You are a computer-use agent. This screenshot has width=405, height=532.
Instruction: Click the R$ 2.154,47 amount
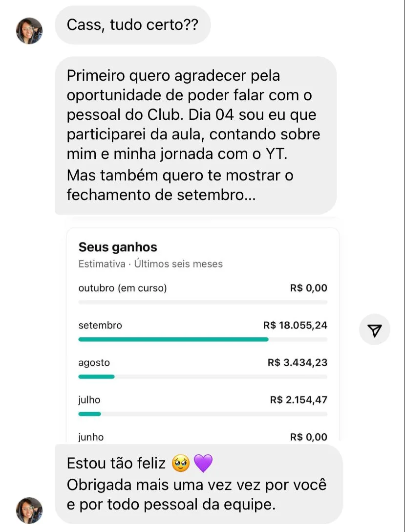298,400
